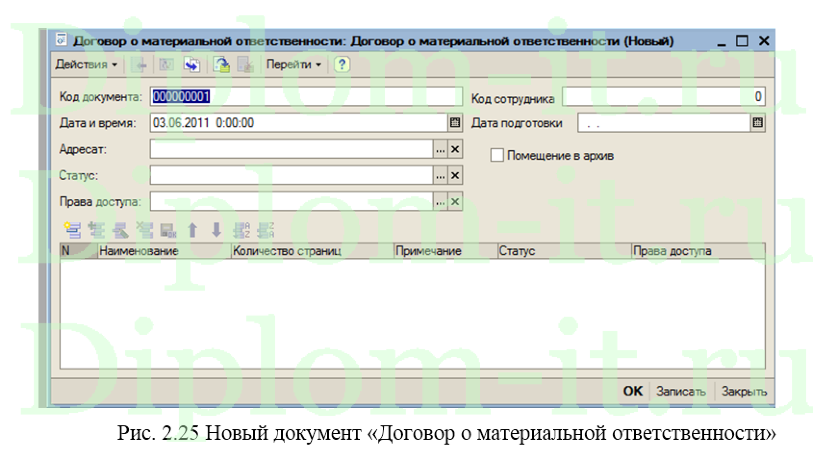Viewport: 813px width, 460px height.
Task: Click the greyed document icon before Перейти
Action: point(245,65)
